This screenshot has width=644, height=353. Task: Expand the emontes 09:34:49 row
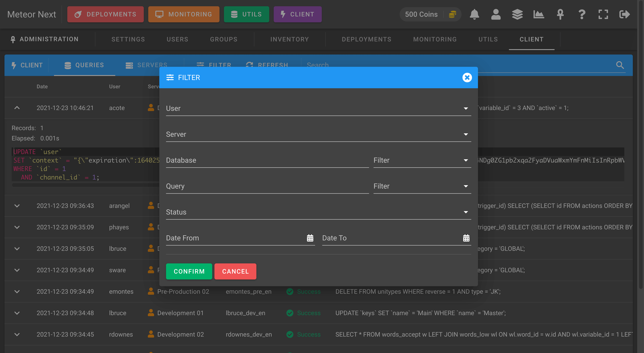click(x=17, y=292)
